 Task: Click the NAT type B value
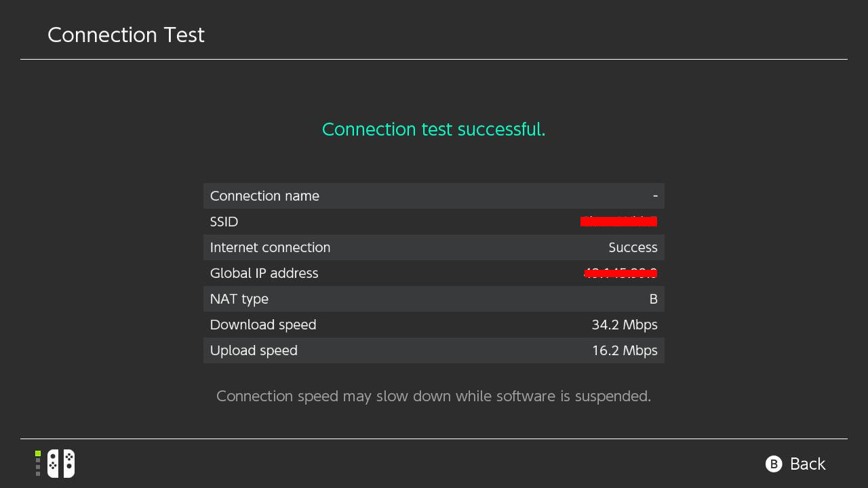click(x=654, y=299)
